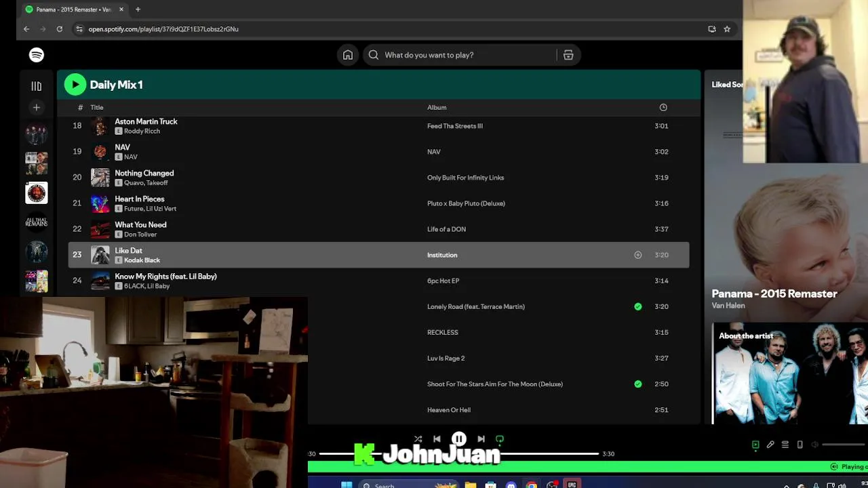Image resolution: width=868 pixels, height=488 pixels.
Task: Toggle Now Playing view icon
Action: pyautogui.click(x=755, y=445)
